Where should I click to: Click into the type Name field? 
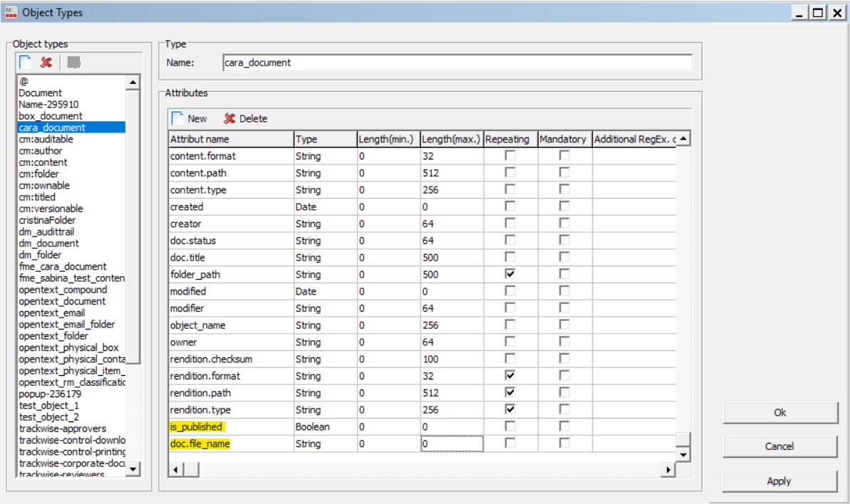pyautogui.click(x=457, y=63)
